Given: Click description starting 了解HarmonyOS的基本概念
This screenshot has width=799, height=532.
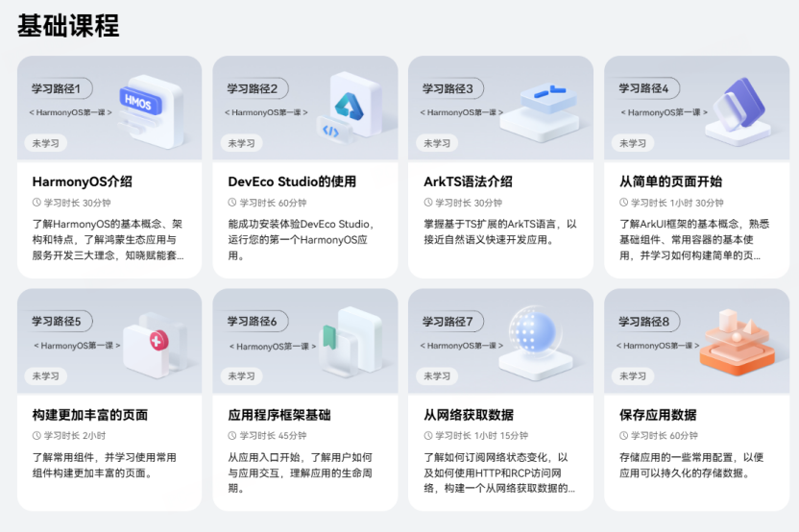Looking at the screenshot, I should (x=108, y=239).
